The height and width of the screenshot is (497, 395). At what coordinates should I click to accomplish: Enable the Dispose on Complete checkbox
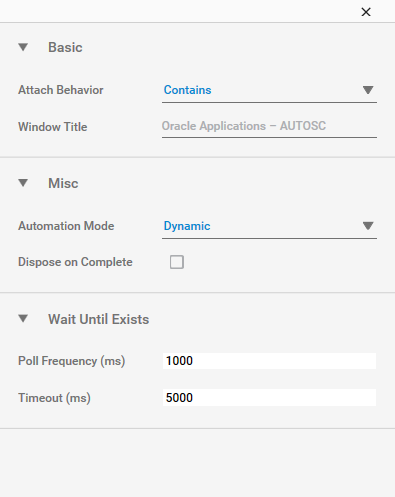[x=177, y=262]
